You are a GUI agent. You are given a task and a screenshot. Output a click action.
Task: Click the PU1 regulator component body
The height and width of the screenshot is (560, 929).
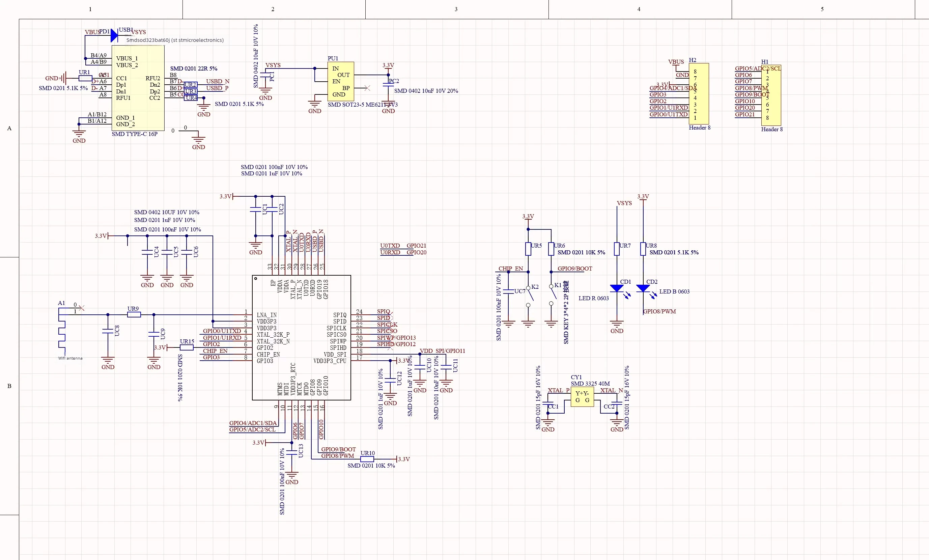(x=340, y=81)
